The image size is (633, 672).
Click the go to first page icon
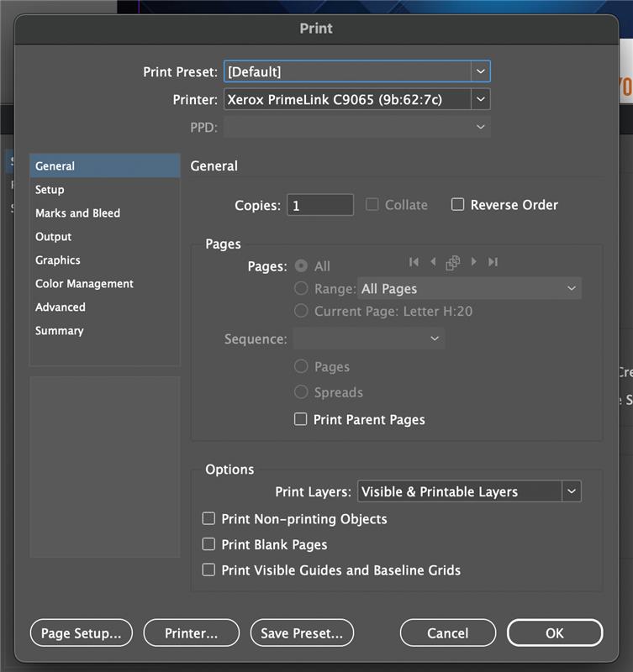[x=414, y=262]
